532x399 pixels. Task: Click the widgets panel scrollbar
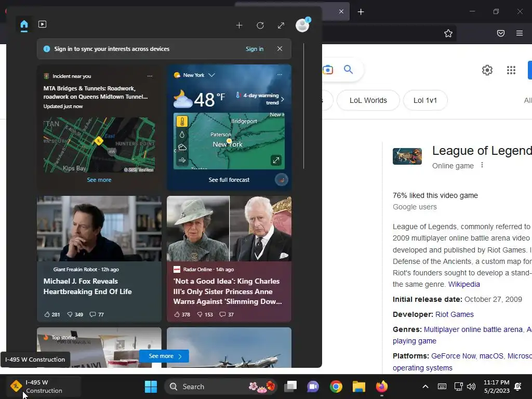(303, 106)
